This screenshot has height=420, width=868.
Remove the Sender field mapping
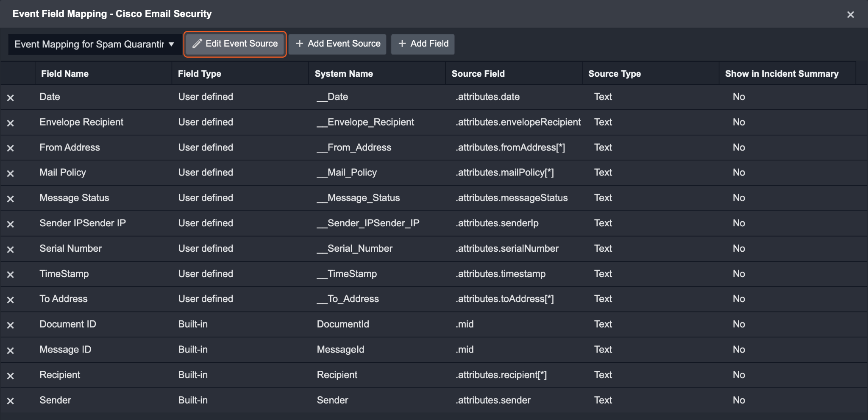pos(11,401)
